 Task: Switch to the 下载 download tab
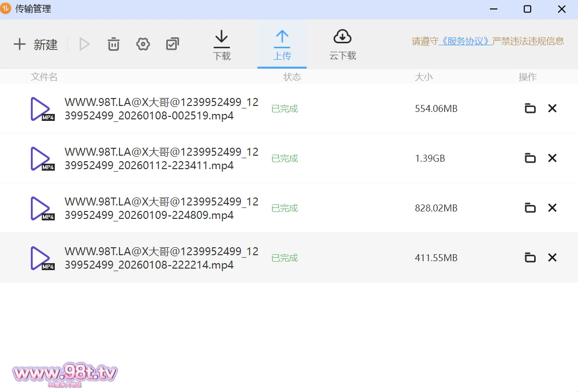click(222, 45)
